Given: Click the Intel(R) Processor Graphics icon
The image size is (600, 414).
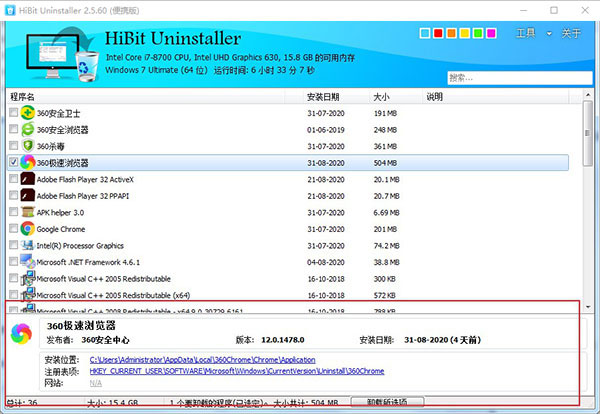Looking at the screenshot, I should pyautogui.click(x=28, y=245).
